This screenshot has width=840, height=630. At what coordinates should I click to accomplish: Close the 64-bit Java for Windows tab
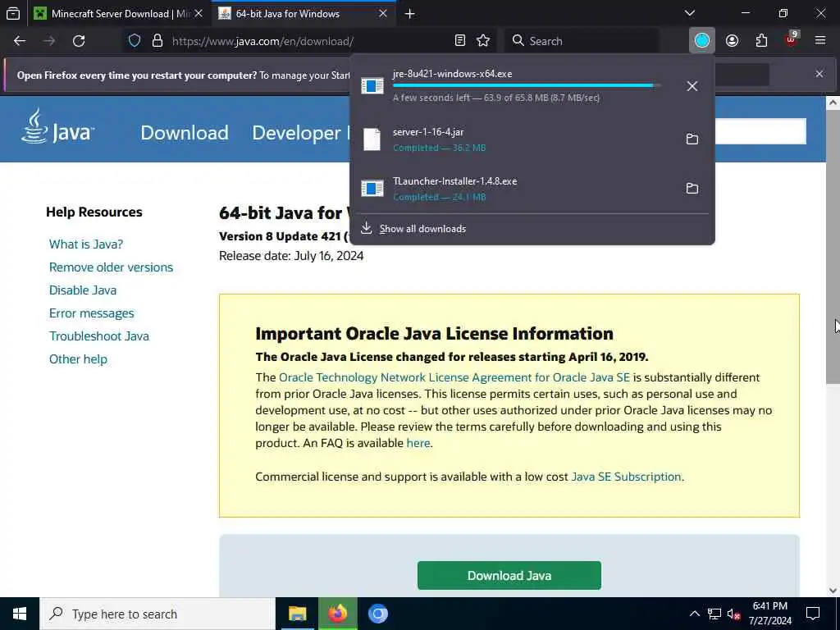[383, 14]
